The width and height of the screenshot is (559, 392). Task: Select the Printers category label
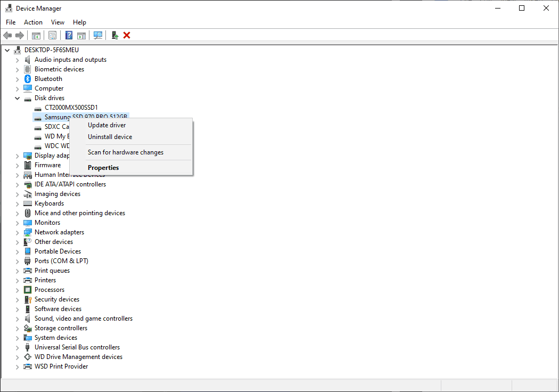coord(45,280)
